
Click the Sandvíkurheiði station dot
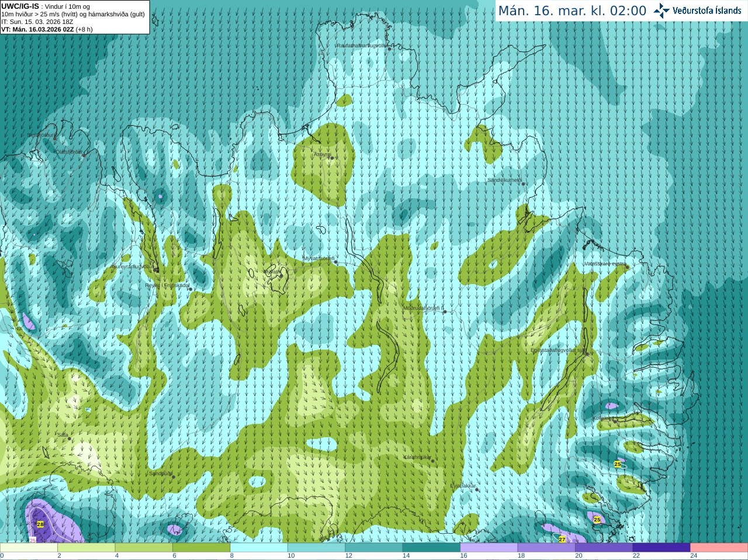click(x=523, y=184)
